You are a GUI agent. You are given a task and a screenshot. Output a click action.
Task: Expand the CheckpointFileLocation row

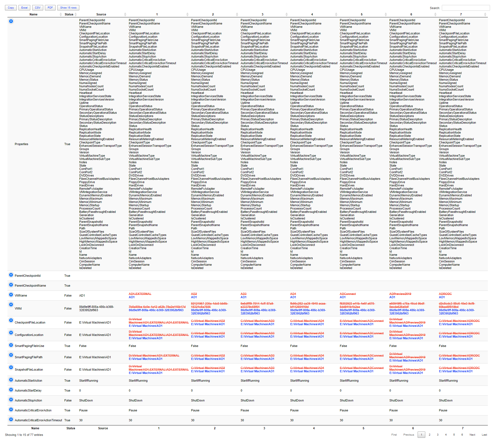click(x=11, y=321)
